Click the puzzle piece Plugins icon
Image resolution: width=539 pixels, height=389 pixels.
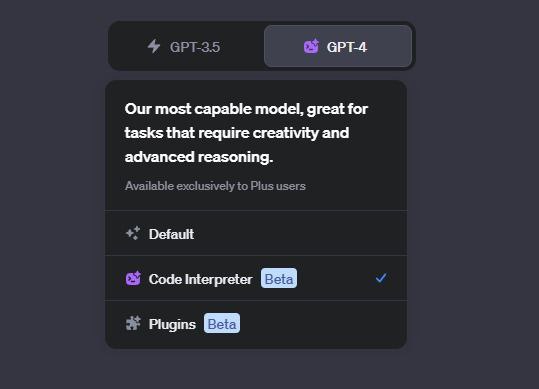[x=133, y=323]
